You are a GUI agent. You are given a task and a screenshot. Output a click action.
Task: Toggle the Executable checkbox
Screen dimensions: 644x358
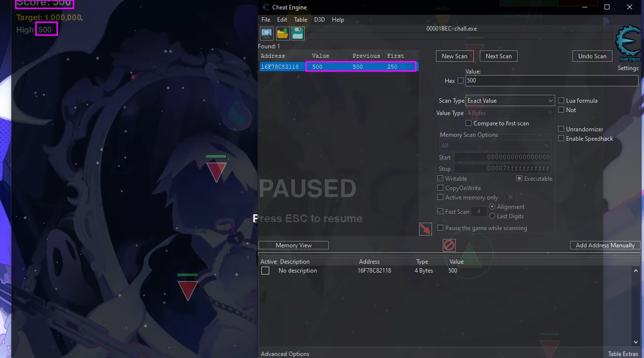coord(519,179)
